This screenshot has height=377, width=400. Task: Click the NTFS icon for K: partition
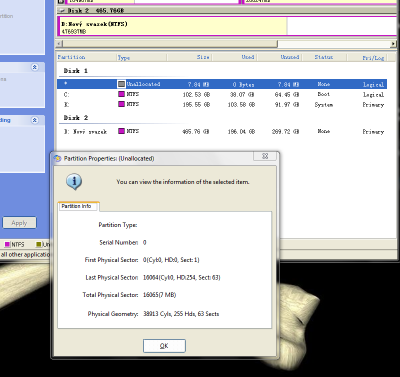pyautogui.click(x=122, y=104)
